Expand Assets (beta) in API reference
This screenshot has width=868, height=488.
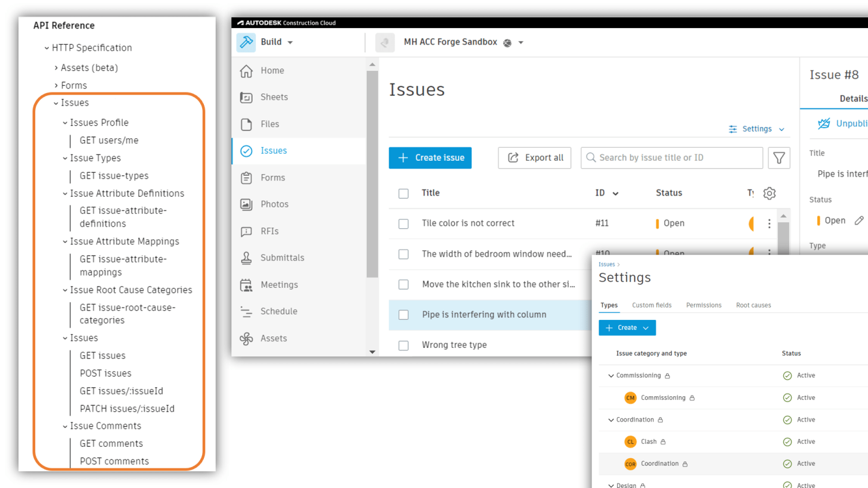[56, 68]
